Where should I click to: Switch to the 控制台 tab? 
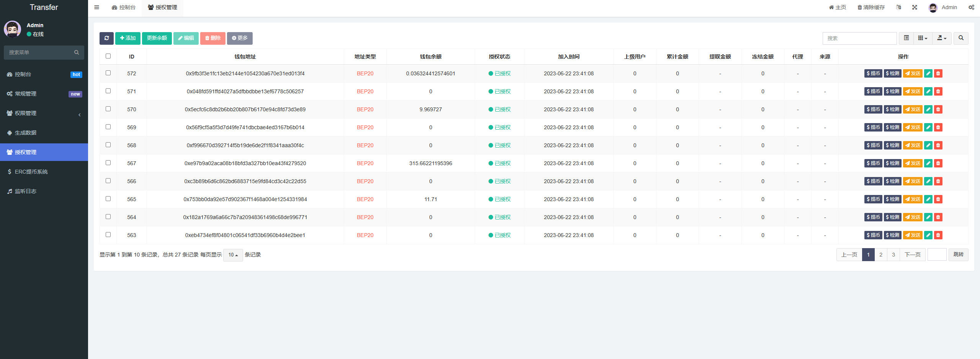click(124, 7)
